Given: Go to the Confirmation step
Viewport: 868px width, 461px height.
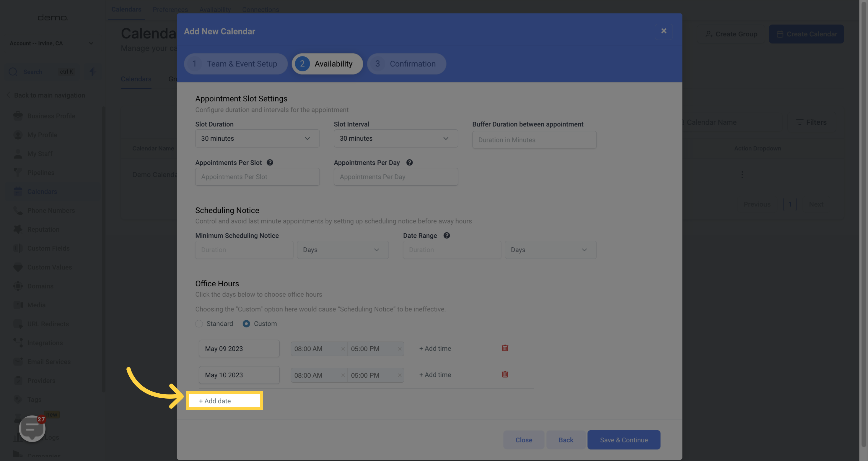Looking at the screenshot, I should [406, 64].
